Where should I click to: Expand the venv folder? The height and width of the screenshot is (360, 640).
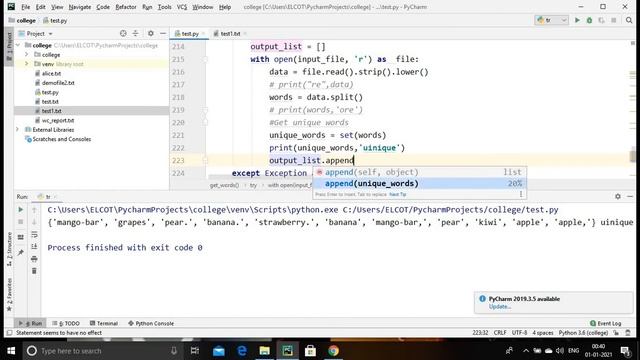[x=27, y=64]
